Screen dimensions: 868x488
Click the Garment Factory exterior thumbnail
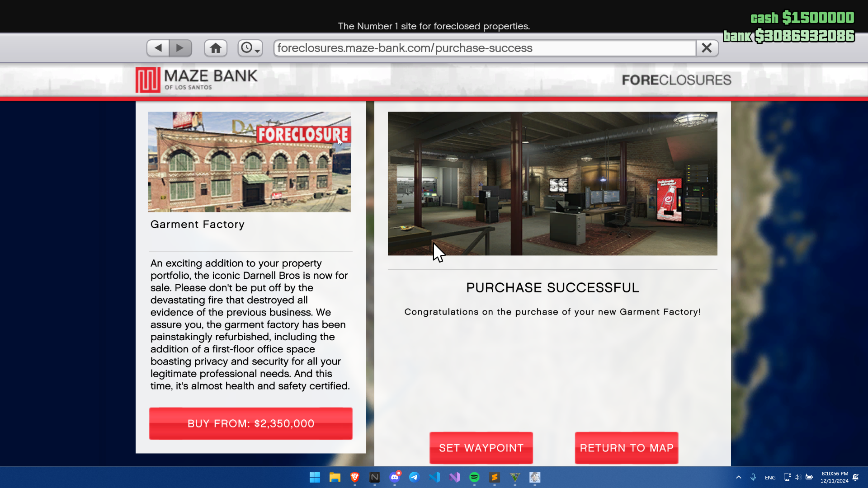(250, 162)
